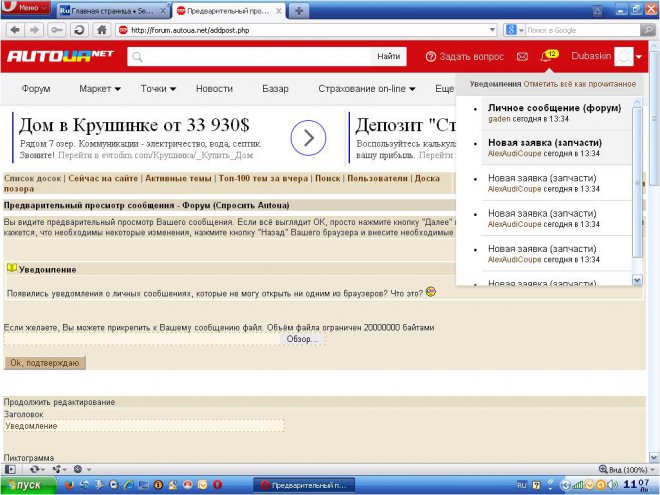Screen dimensions: 660x495
Task: Open the messages envelope icon
Action: 521,57
